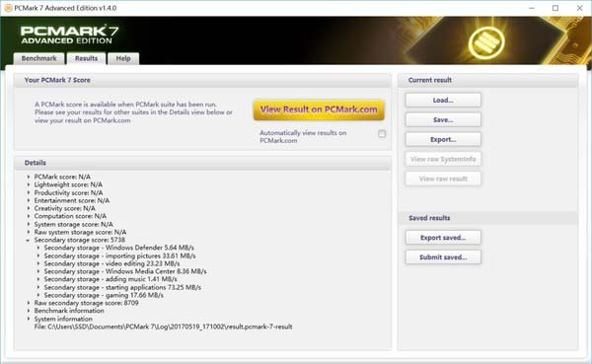Switch to the Benchmark tab
The height and width of the screenshot is (364, 592).
38,58
